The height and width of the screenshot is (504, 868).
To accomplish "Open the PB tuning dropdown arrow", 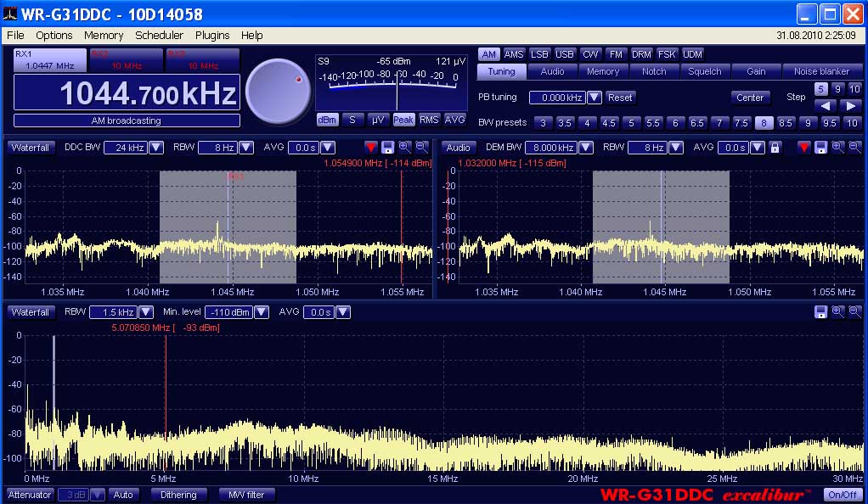I will [595, 98].
